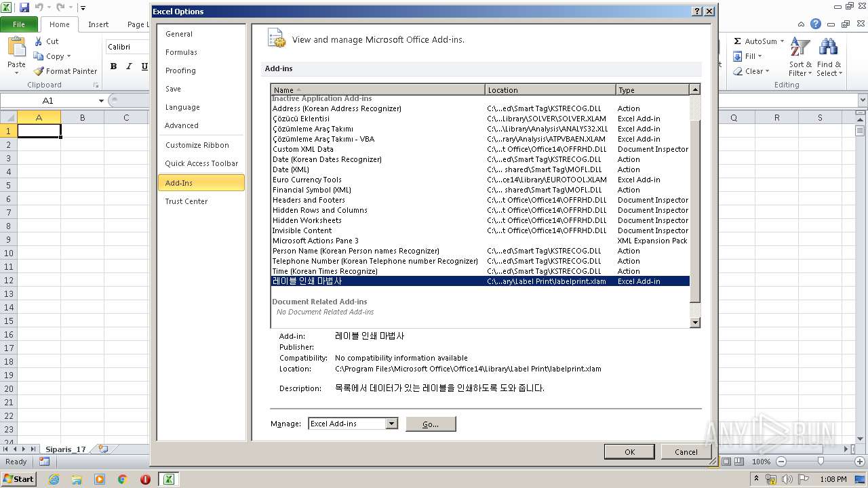Select the Invisible Content add-in row

coord(480,230)
